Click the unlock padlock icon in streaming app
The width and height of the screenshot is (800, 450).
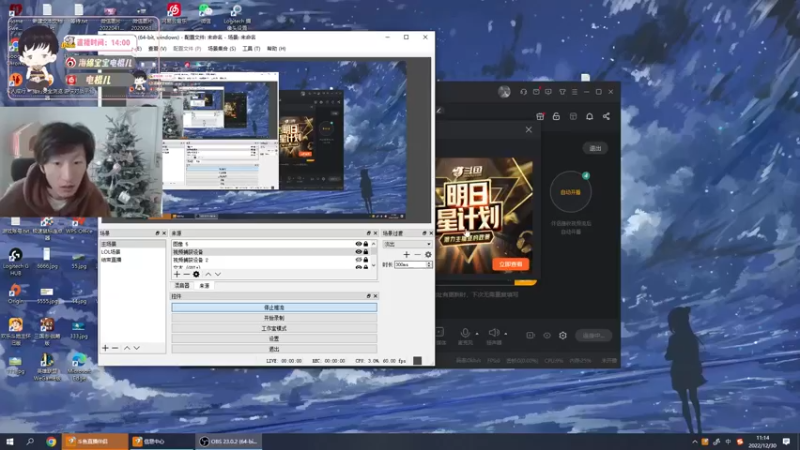pos(556,116)
